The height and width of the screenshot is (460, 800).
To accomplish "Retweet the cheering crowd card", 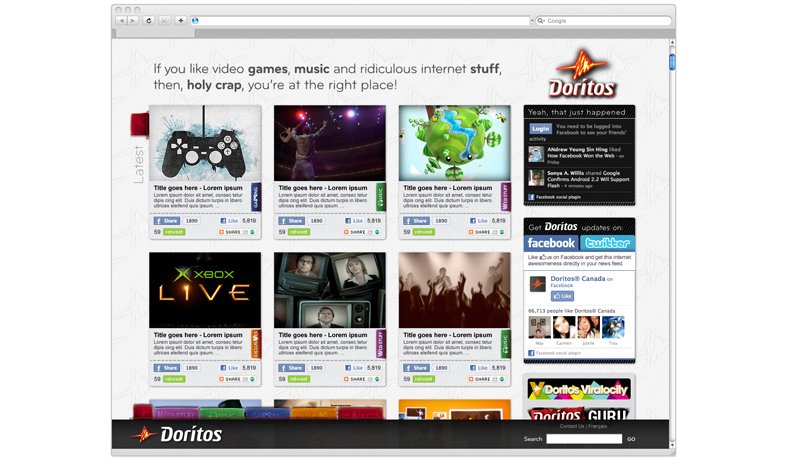I will tap(423, 379).
